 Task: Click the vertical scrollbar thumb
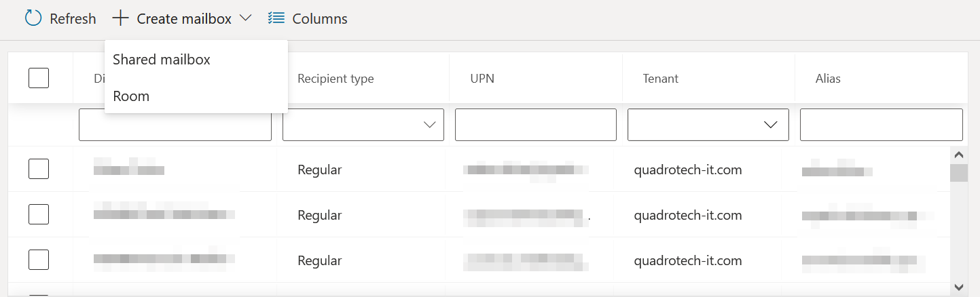click(959, 173)
